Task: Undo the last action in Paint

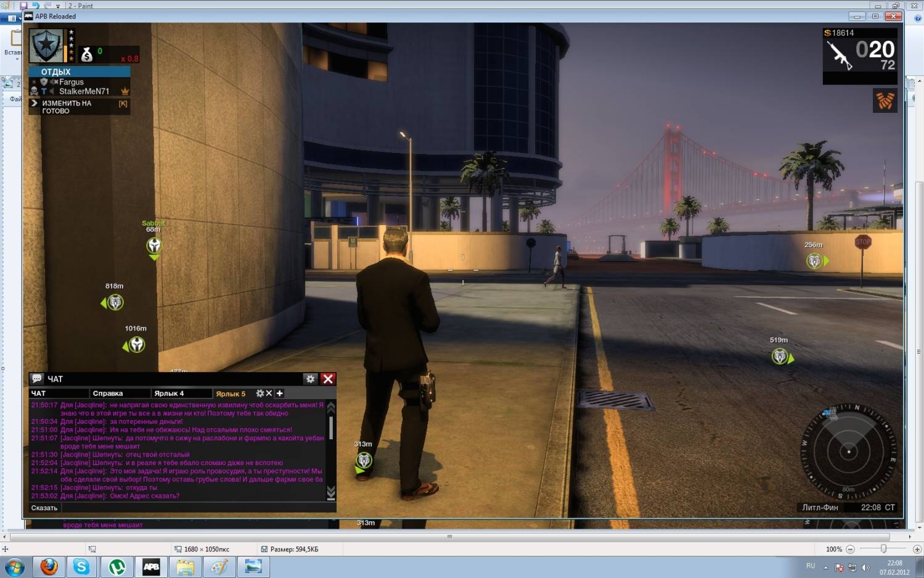Action: (35, 6)
